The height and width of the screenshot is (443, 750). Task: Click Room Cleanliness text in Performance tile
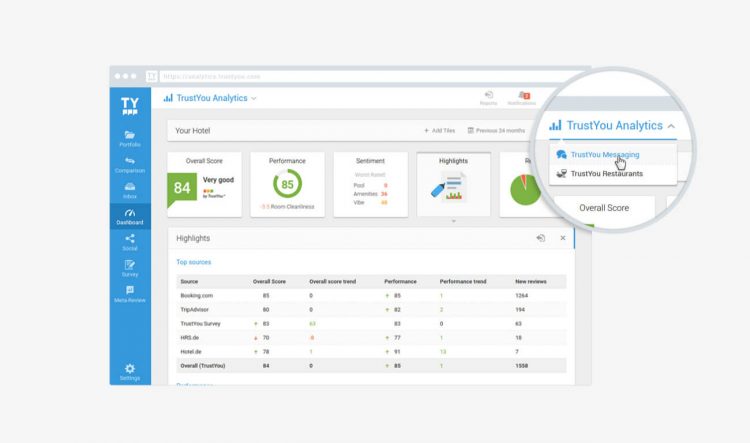click(x=292, y=207)
